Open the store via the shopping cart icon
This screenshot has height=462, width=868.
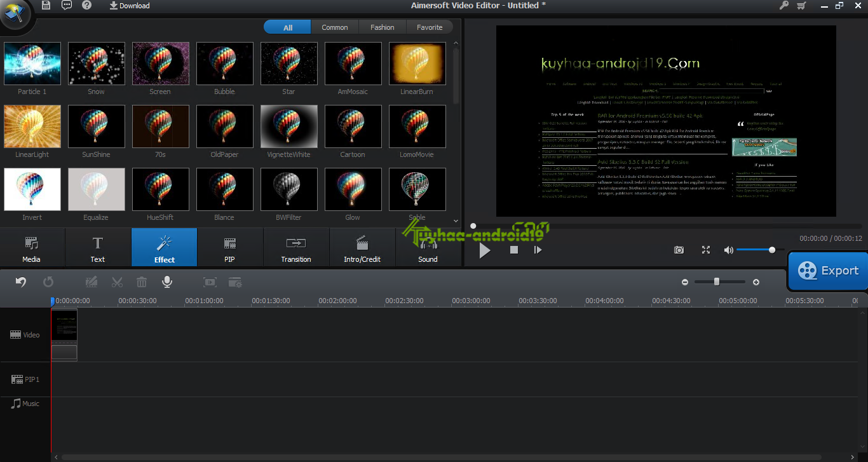[x=801, y=6]
